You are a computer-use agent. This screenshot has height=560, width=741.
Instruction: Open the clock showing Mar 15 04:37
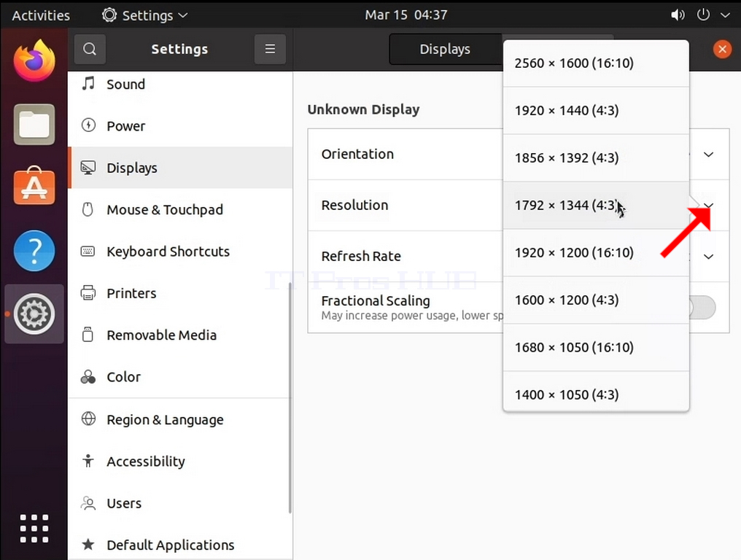coord(406,15)
